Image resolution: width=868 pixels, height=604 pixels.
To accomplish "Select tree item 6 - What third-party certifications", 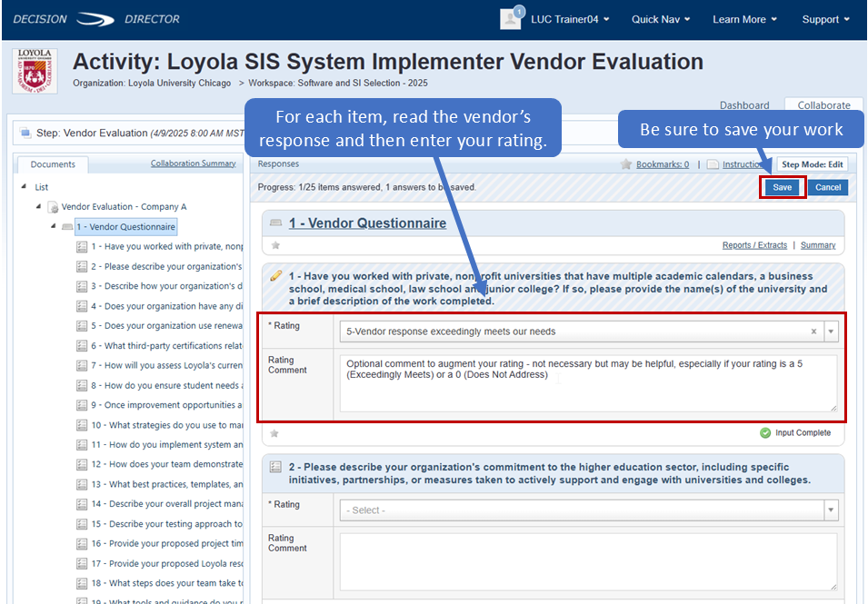I will coord(166,346).
